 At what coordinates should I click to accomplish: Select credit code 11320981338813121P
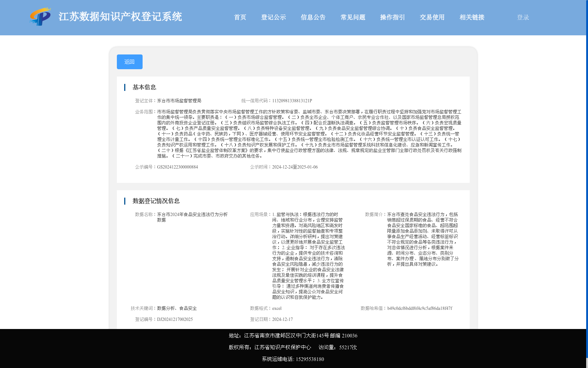click(x=292, y=101)
